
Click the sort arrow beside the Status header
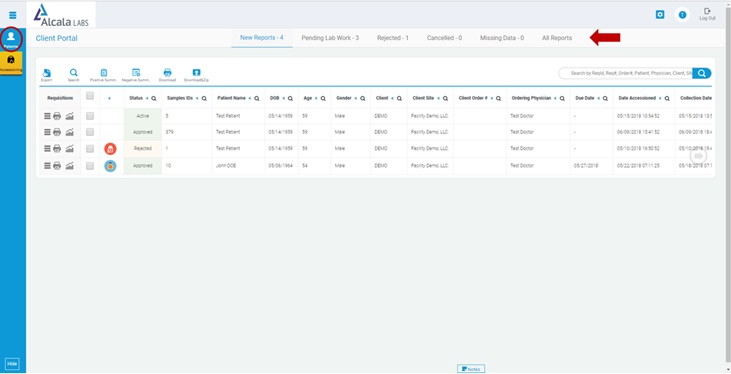point(147,98)
